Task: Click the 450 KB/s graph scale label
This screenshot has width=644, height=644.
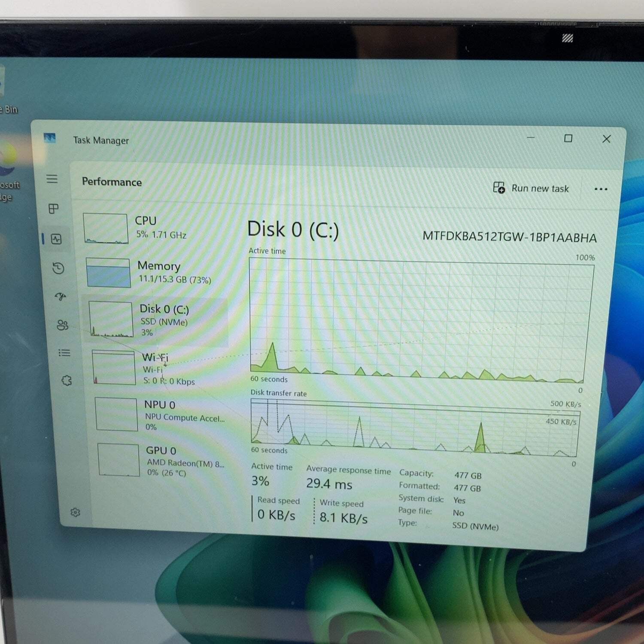Action: (x=561, y=421)
